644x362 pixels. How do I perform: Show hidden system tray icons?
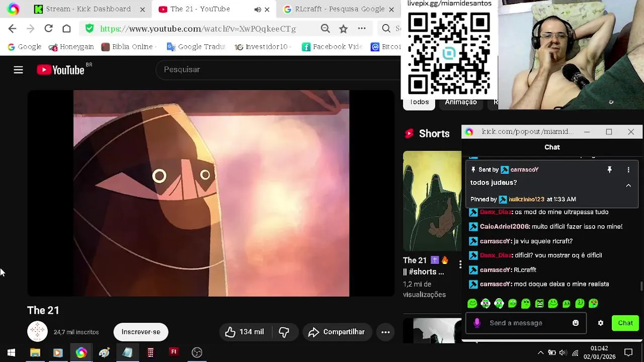(540, 352)
